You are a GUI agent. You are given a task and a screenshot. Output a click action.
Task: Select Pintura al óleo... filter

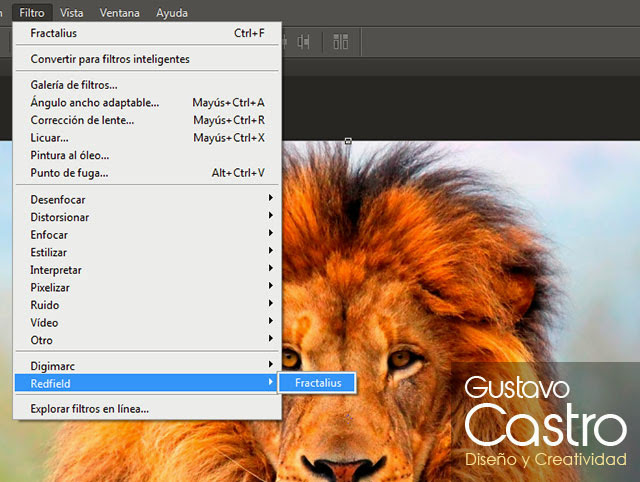147,155
